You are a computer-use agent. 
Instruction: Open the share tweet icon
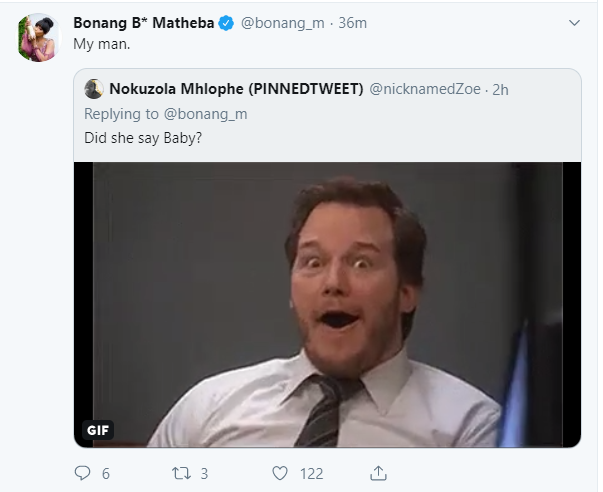378,472
